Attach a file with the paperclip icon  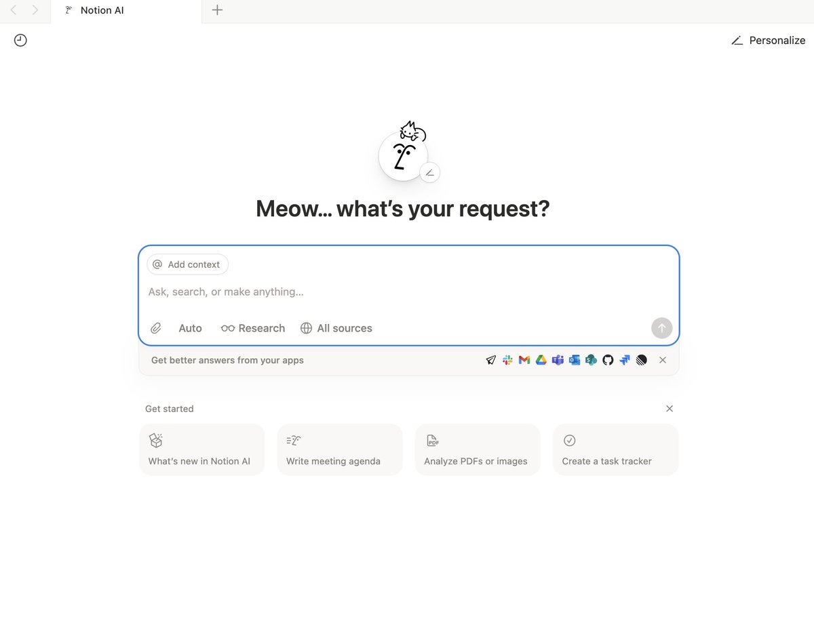[156, 328]
